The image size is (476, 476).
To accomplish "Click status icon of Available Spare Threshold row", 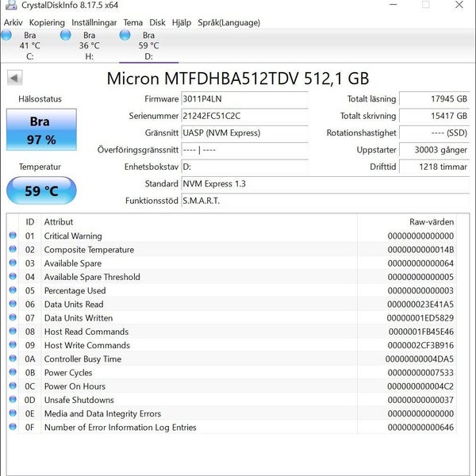I will pos(13,276).
